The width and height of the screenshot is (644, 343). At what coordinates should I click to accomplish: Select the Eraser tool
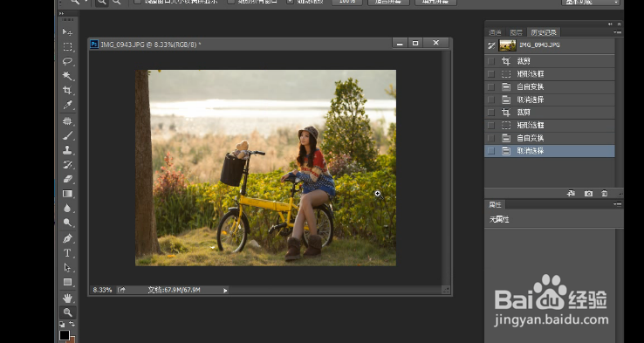pos(67,179)
